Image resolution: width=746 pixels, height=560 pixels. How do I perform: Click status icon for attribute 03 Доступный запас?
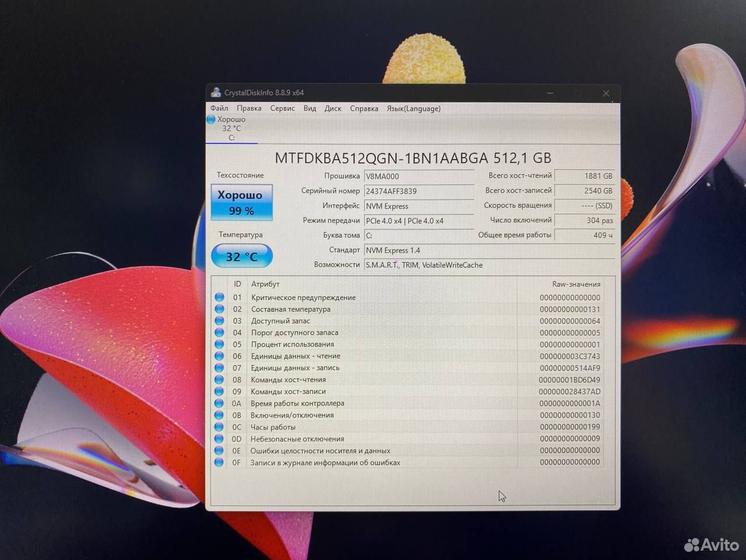coord(219,321)
